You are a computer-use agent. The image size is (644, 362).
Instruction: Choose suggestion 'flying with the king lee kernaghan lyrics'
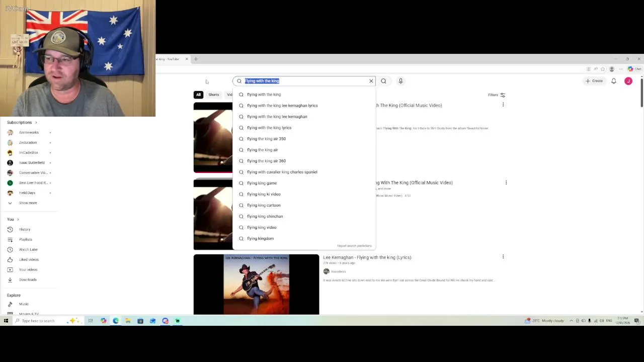point(304,106)
